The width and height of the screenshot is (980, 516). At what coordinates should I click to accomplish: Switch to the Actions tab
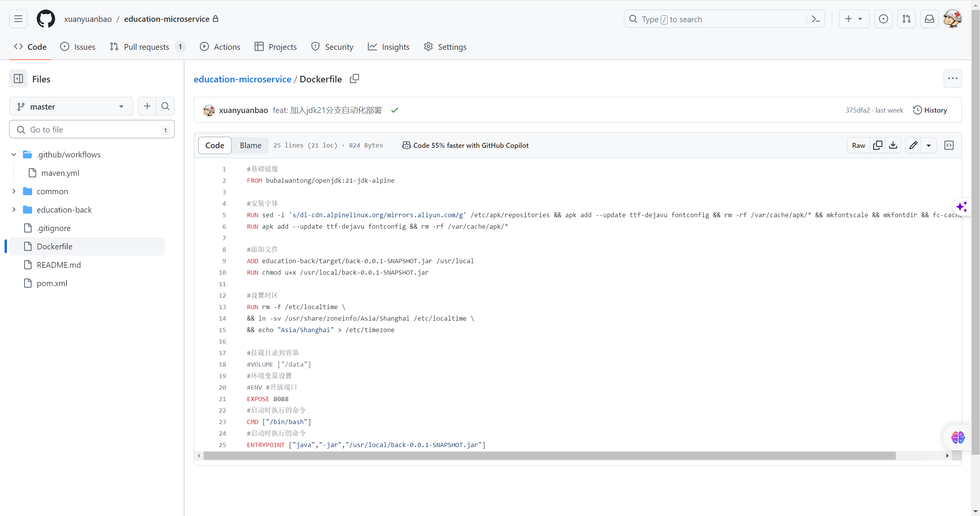220,46
